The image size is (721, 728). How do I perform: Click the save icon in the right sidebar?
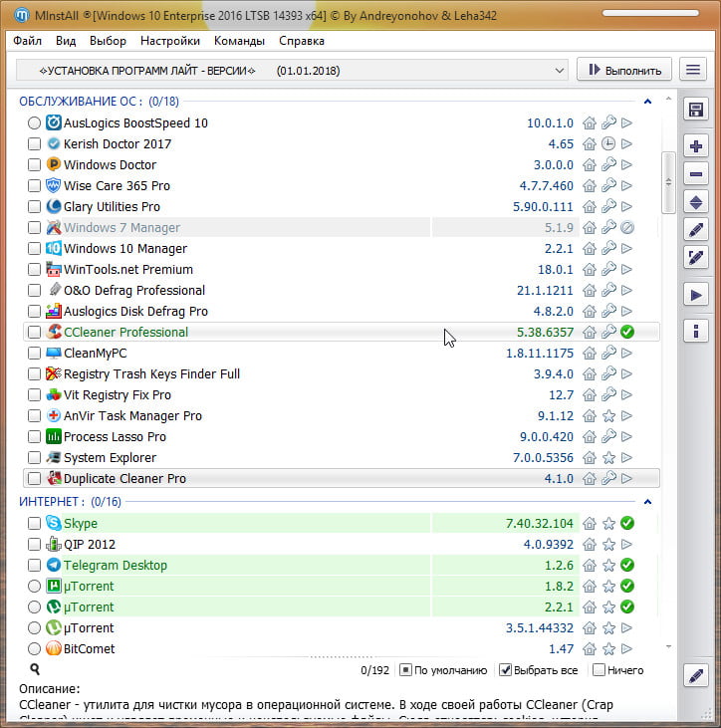click(696, 110)
